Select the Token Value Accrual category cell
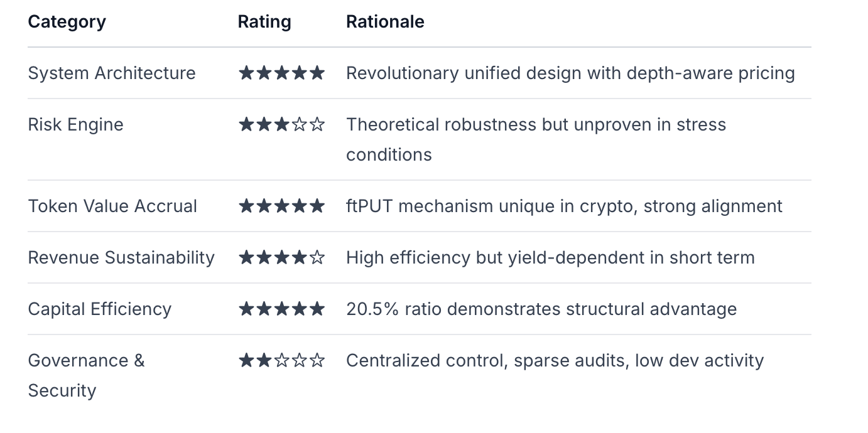The height and width of the screenshot is (433, 868). pos(113,206)
